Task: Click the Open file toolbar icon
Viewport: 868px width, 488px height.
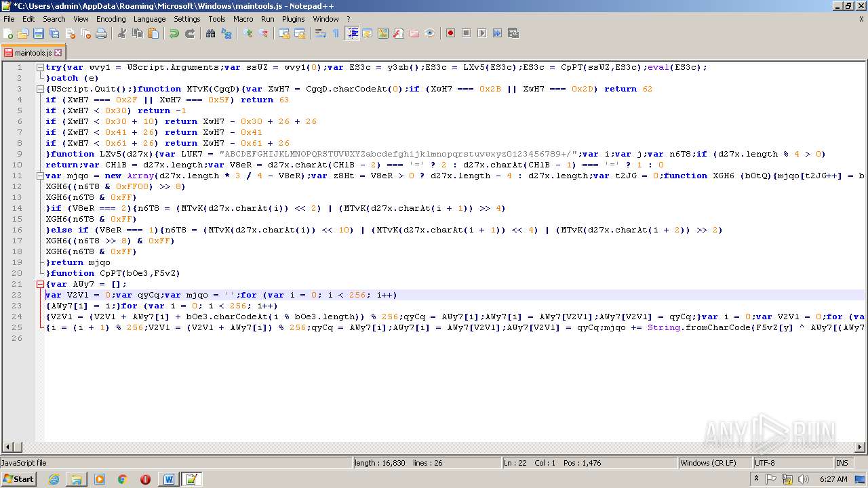Action: (x=24, y=33)
